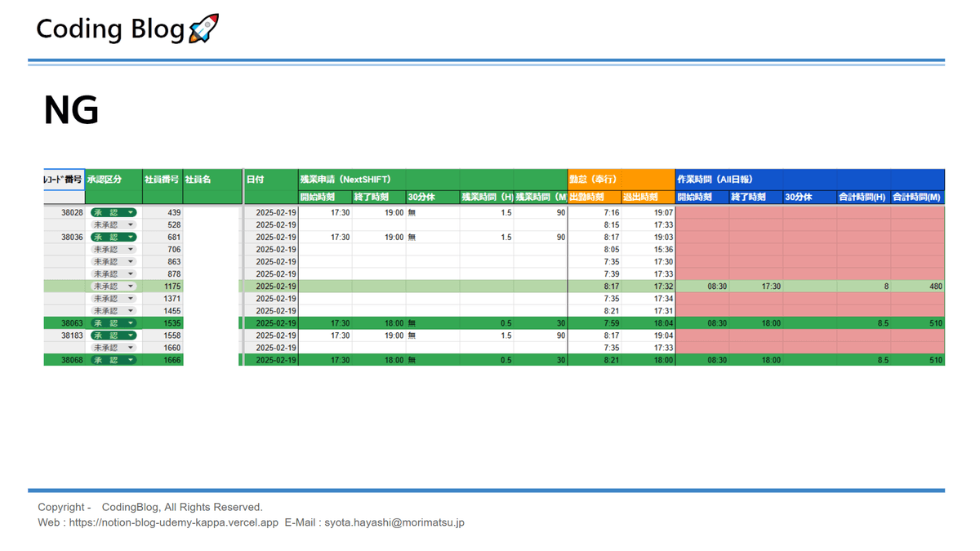Select the 合計時間(M) column header
980x551 pixels.
[x=917, y=197]
